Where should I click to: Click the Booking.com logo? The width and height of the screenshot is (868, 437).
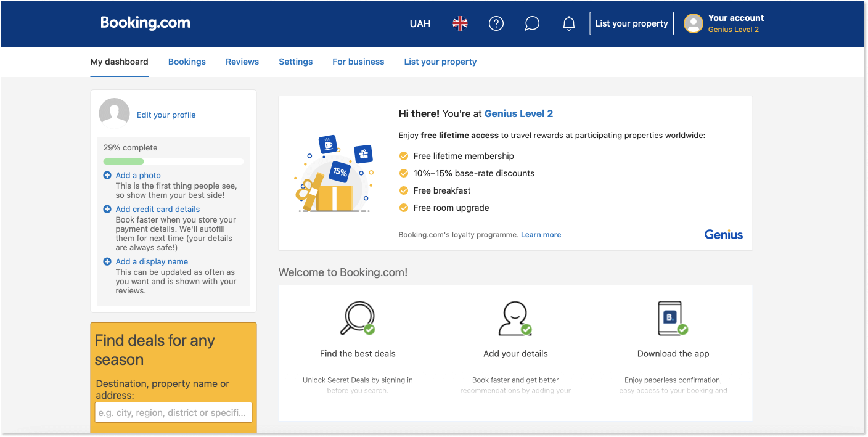coord(145,23)
